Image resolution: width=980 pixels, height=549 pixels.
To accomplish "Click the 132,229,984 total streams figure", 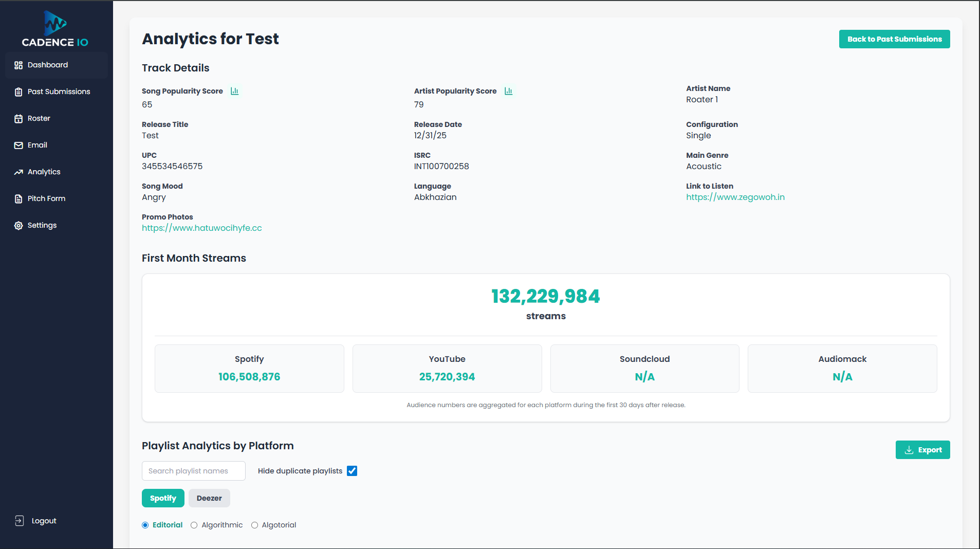I will [546, 296].
